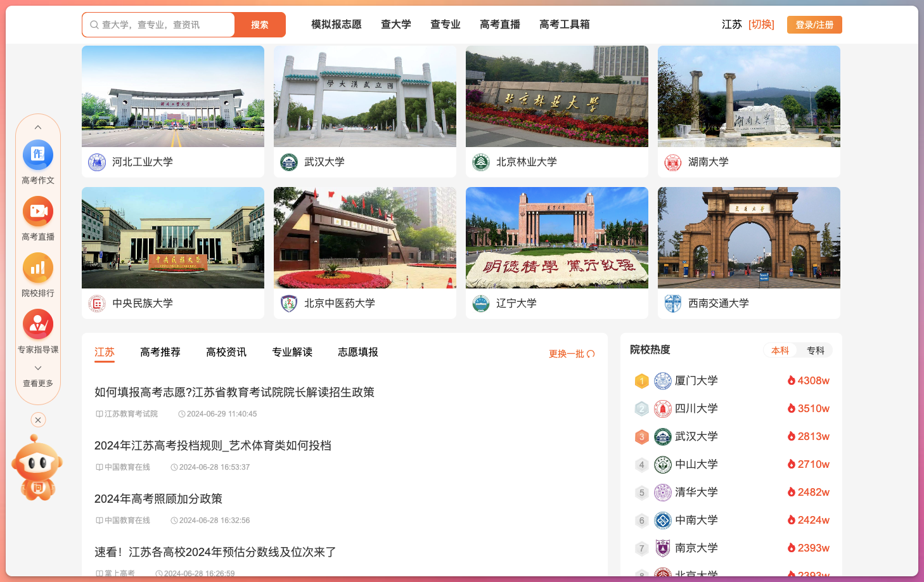Viewport: 924px width, 582px height.
Task: Open 高考工具箱 in the top menu
Action: [565, 24]
